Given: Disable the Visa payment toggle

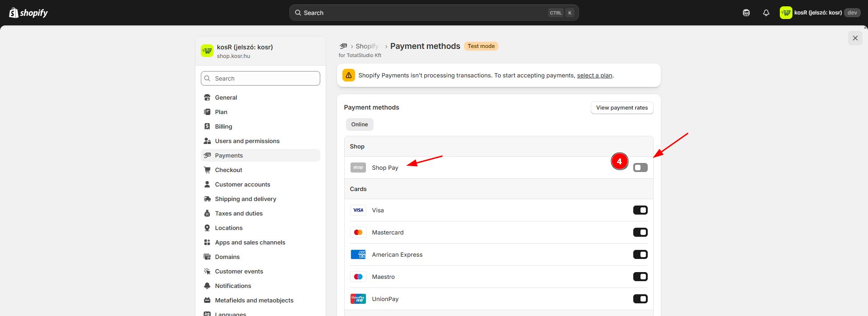Looking at the screenshot, I should (x=640, y=210).
